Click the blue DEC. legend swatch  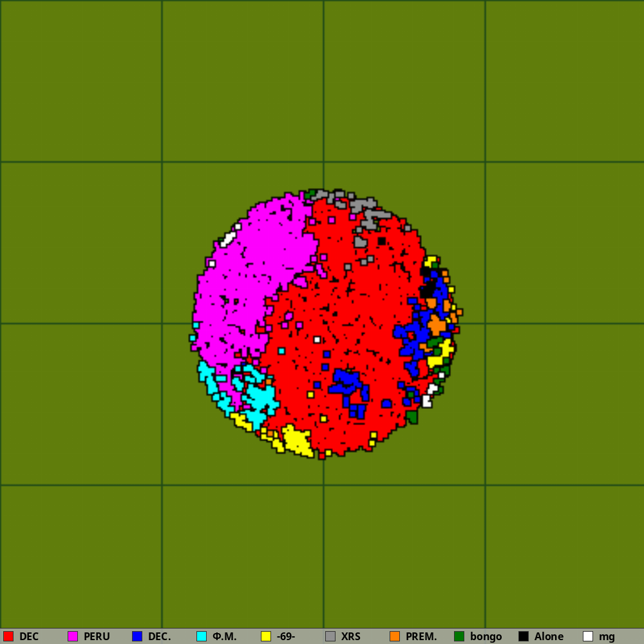pos(137,636)
